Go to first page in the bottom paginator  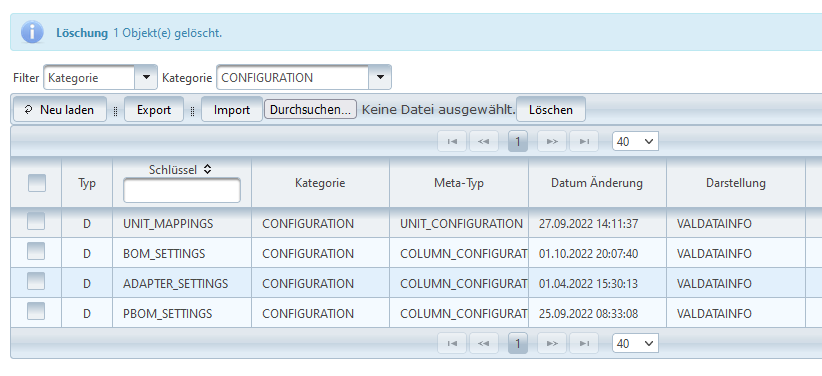tap(451, 343)
